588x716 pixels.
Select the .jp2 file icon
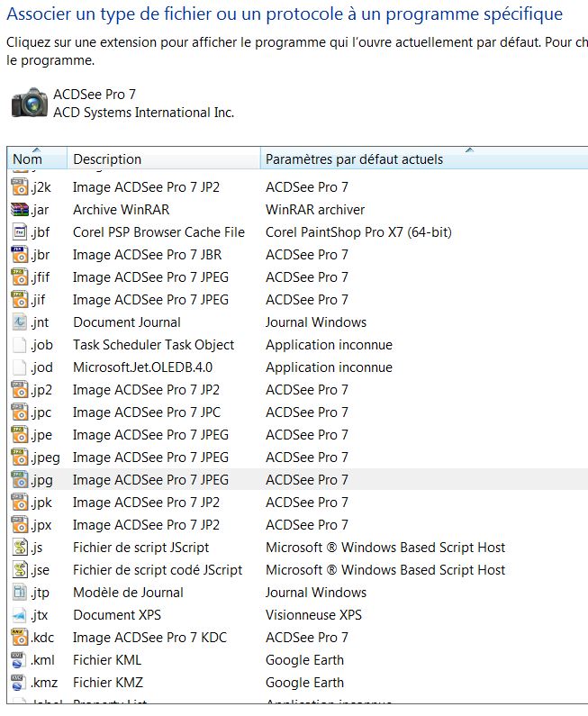20,390
